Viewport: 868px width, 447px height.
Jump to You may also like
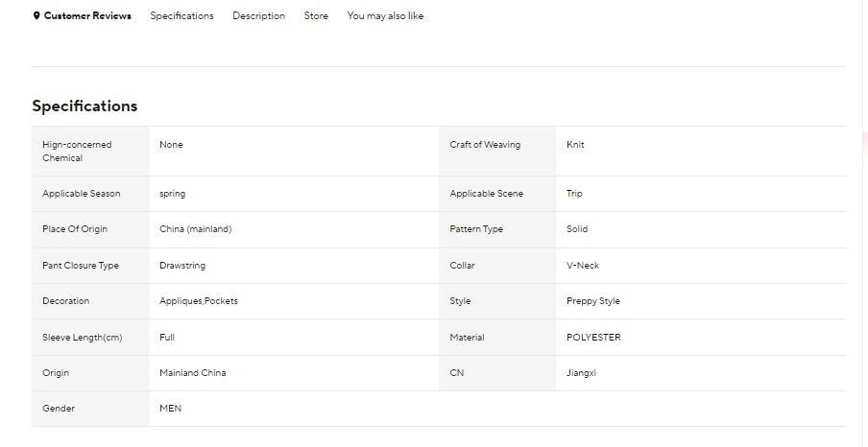385,16
